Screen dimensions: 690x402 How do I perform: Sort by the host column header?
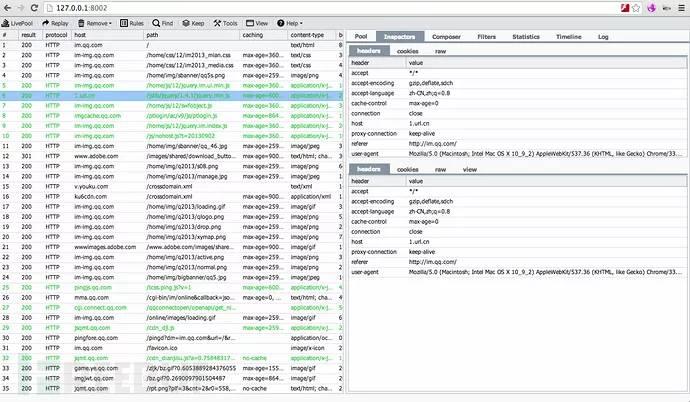click(107, 35)
